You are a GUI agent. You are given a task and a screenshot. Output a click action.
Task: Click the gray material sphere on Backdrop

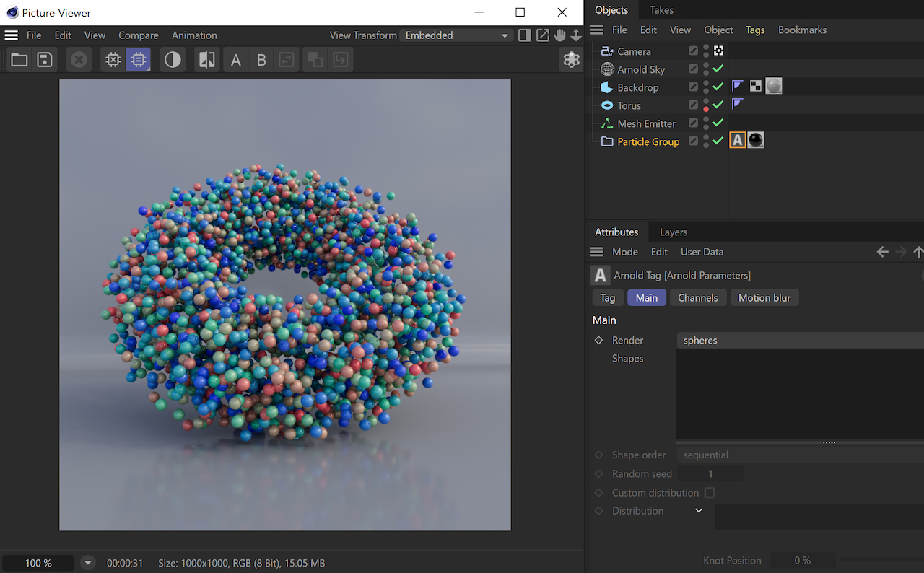coord(773,87)
